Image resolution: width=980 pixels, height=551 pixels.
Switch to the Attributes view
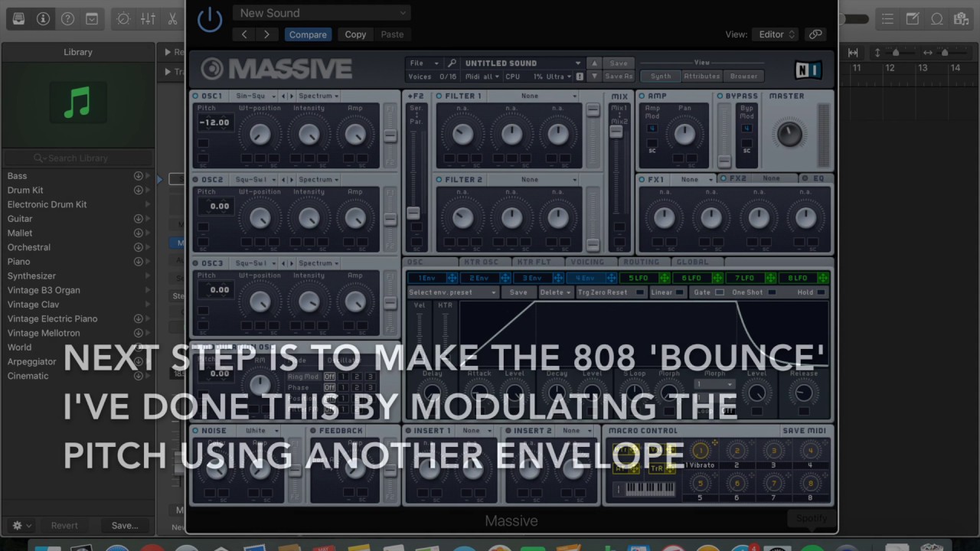point(702,77)
